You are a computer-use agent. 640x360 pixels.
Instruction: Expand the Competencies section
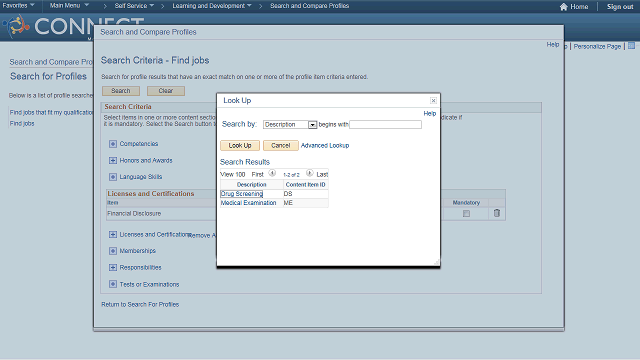click(x=113, y=144)
